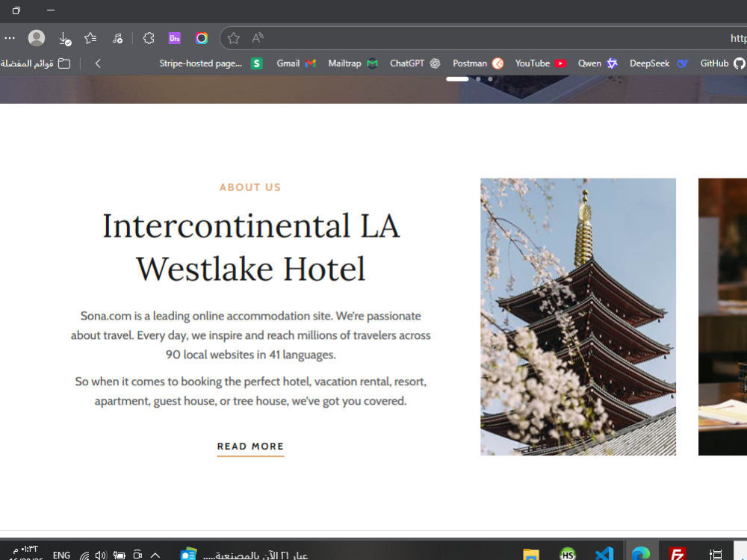Open the Favorites list icon
Viewport: 747px width, 560px height.
pos(90,38)
